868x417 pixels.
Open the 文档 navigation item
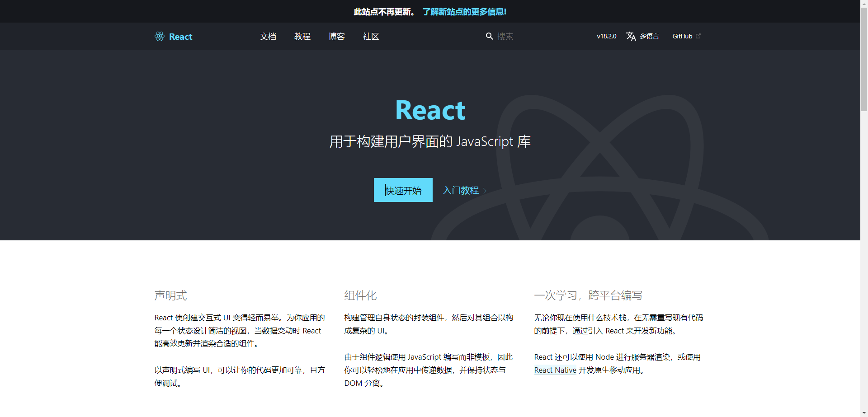268,37
